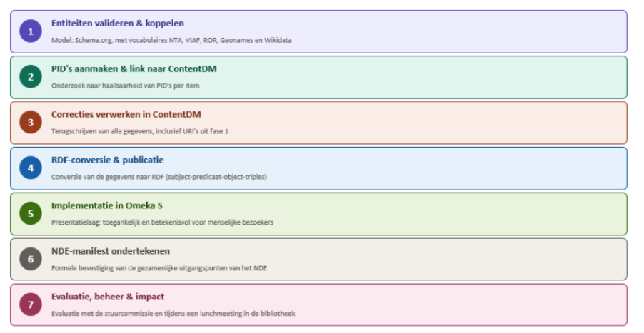Click the brown number 3 circle
644x333 pixels.
pyautogui.click(x=31, y=122)
